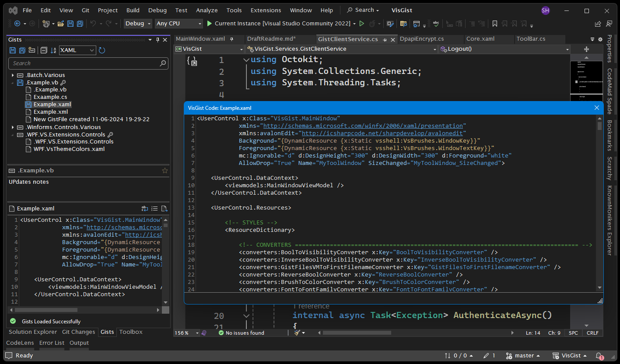620x364 pixels.
Task: Click the search magnifier icon in Gists search
Action: [163, 63]
